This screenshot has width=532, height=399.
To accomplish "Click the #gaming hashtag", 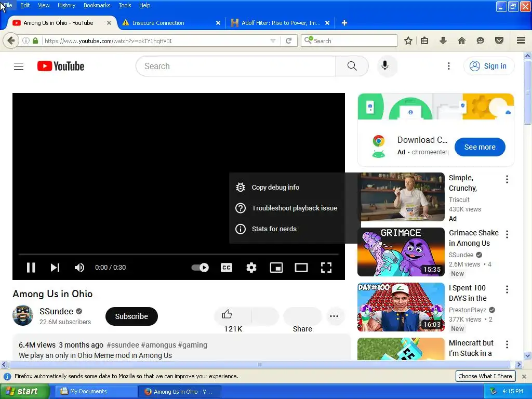I will coord(192,345).
